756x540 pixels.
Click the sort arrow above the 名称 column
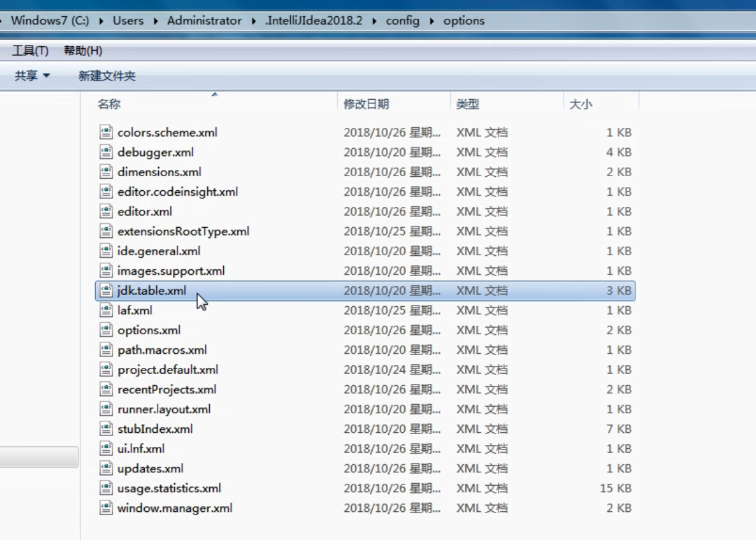pos(215,95)
